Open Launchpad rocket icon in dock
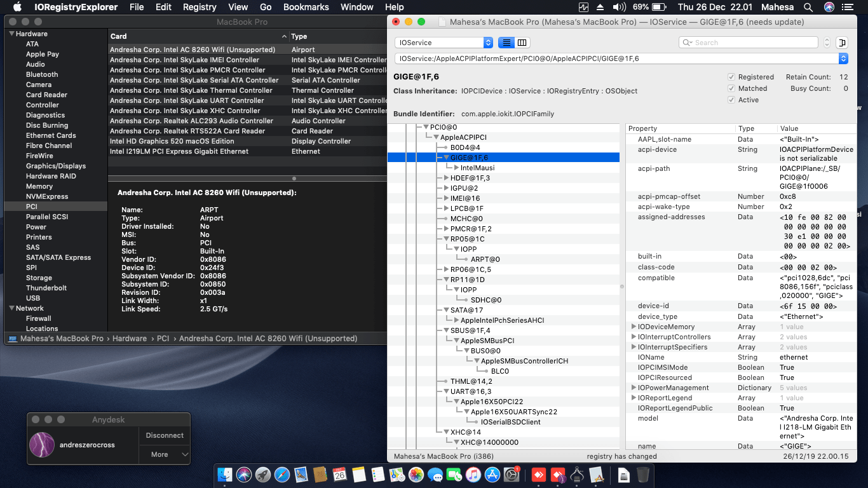Screen dimensions: 868x488 (263, 474)
